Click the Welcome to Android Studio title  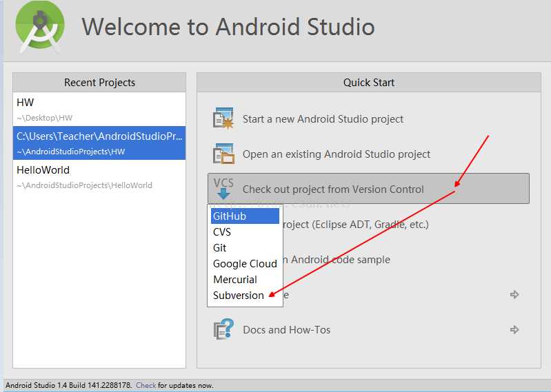[x=228, y=27]
